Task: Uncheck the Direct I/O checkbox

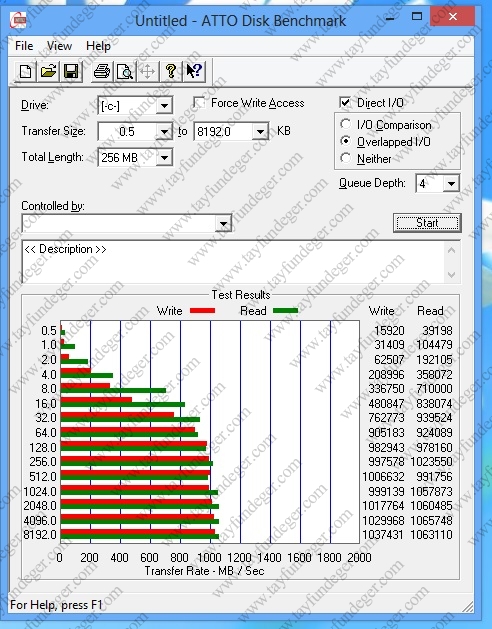Action: point(345,103)
